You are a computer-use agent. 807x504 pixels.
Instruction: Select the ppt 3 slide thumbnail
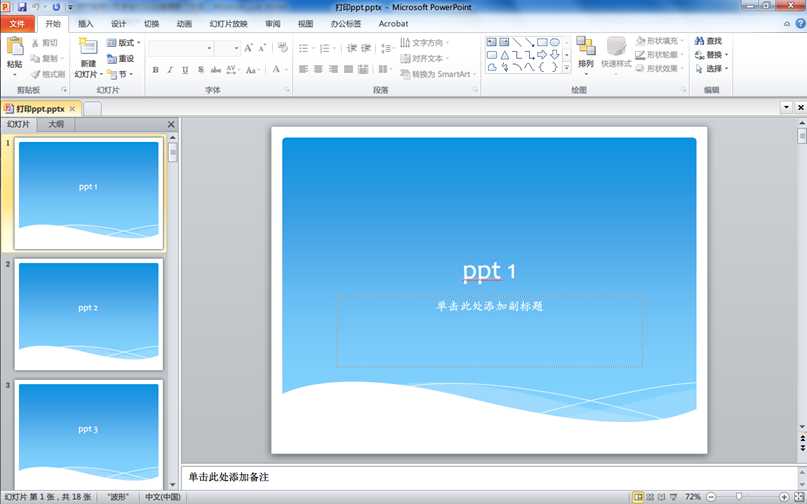point(89,434)
